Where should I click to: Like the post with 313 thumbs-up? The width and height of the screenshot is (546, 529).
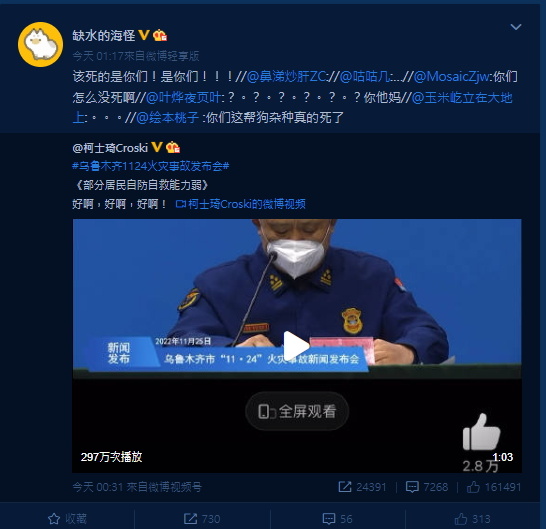pos(473,519)
